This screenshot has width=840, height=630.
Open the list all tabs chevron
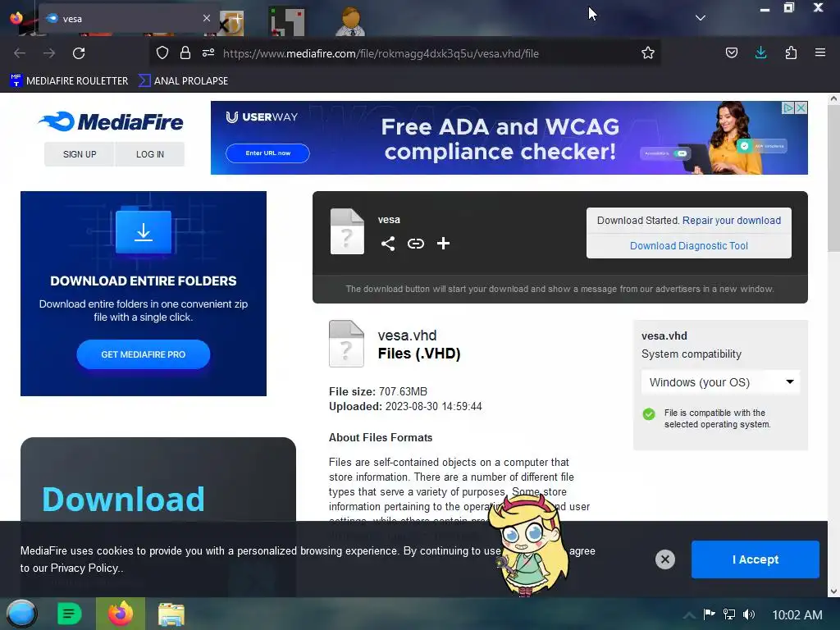(x=700, y=18)
